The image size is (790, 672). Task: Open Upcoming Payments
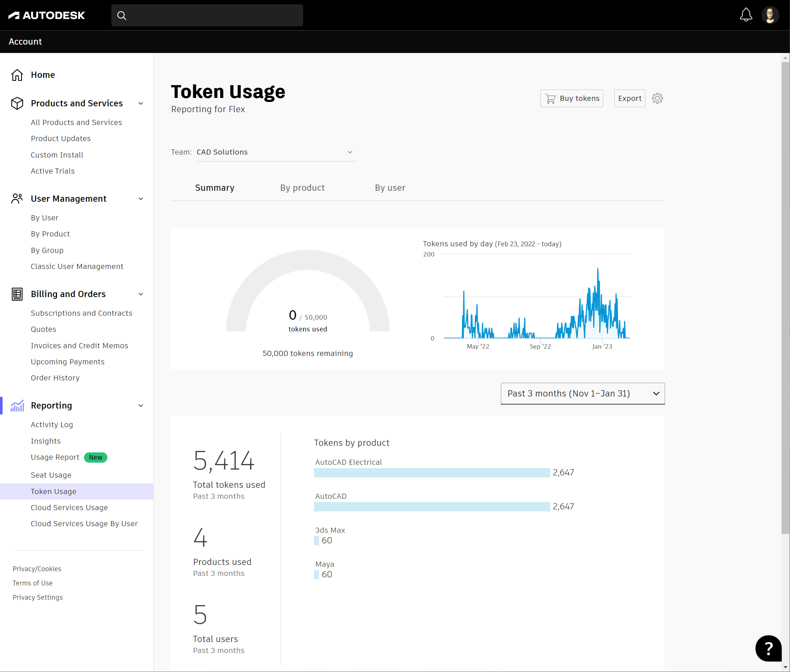click(68, 362)
